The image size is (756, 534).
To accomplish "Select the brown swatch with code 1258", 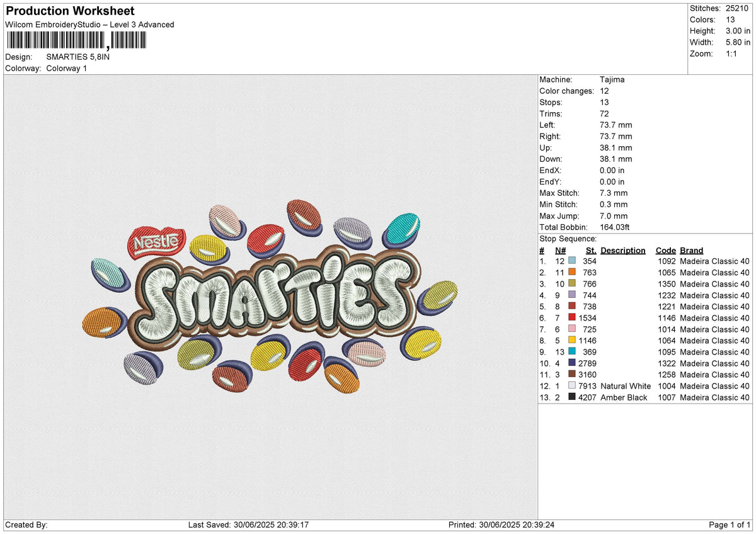I will 572,374.
